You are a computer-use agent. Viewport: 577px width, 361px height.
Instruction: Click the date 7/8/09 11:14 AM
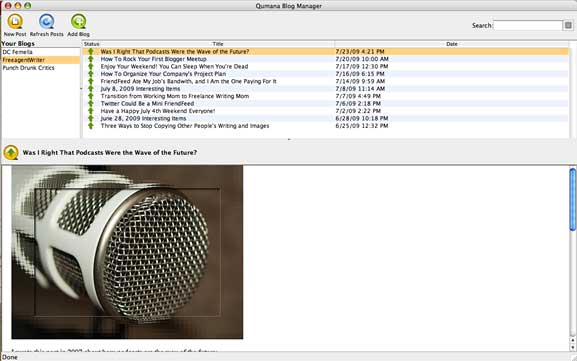tap(360, 89)
